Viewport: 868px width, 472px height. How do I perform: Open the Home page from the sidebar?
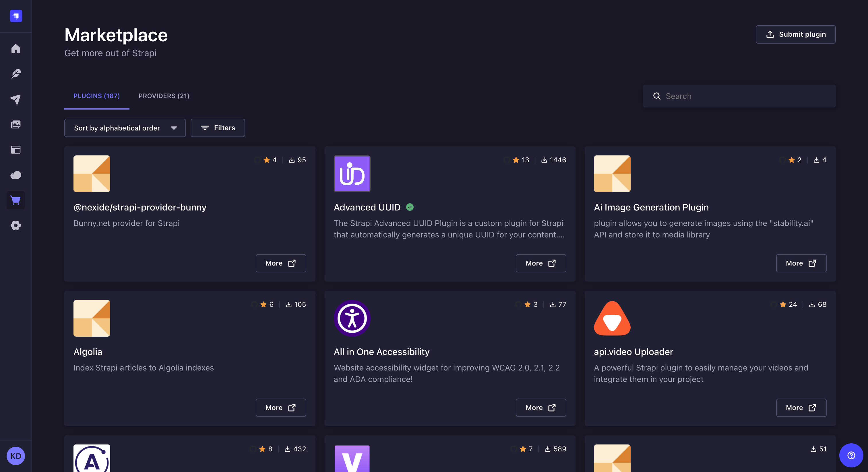tap(15, 48)
